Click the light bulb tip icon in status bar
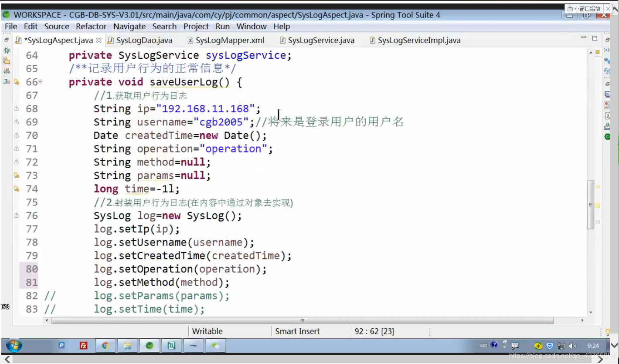This screenshot has height=364, width=619. click(x=608, y=332)
